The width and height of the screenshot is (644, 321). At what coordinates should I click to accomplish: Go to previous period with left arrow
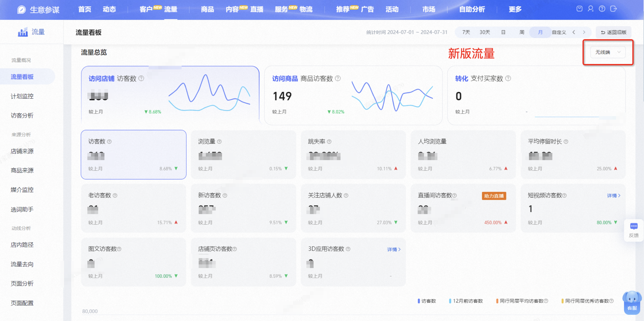574,32
